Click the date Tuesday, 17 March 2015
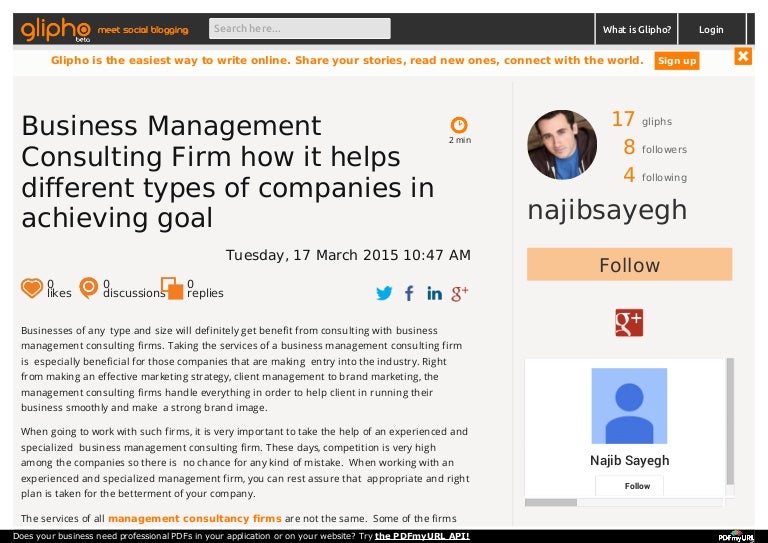Viewport: 768px width, 543px height. [348, 255]
